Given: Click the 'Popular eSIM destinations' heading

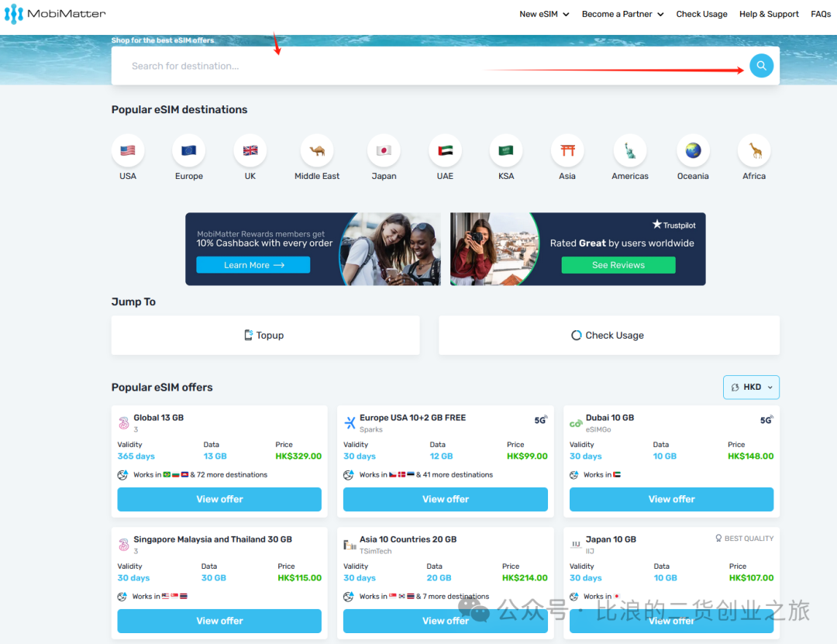Looking at the screenshot, I should click(x=179, y=109).
